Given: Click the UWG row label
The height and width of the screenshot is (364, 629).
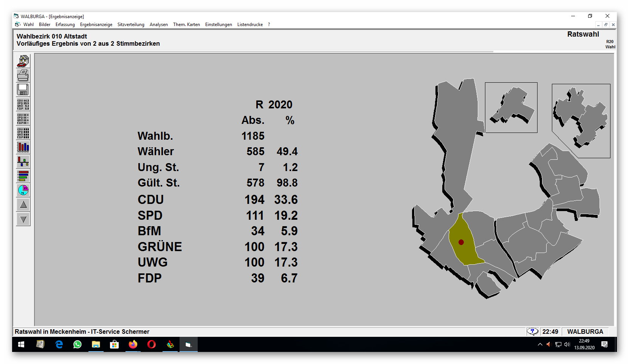Looking at the screenshot, I should click(x=152, y=262).
